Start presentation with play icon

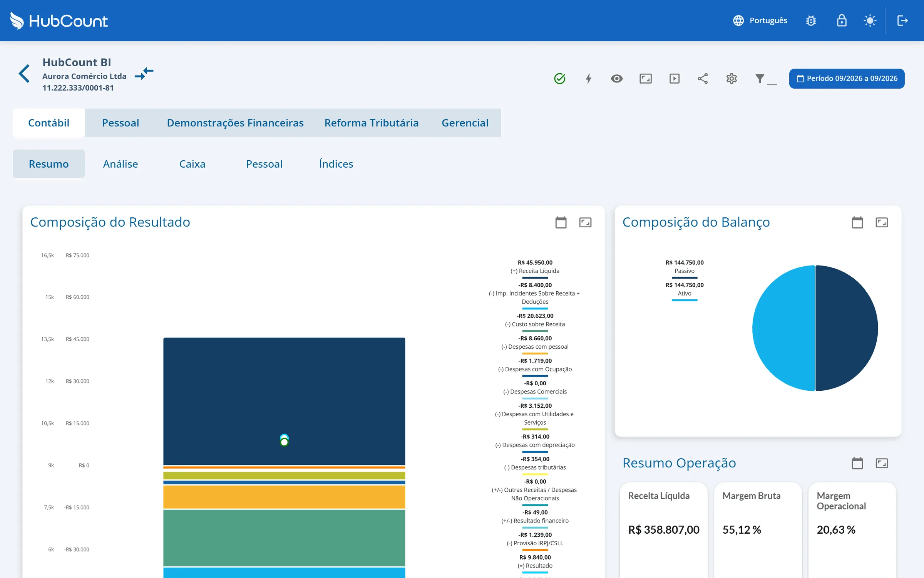pyautogui.click(x=675, y=79)
